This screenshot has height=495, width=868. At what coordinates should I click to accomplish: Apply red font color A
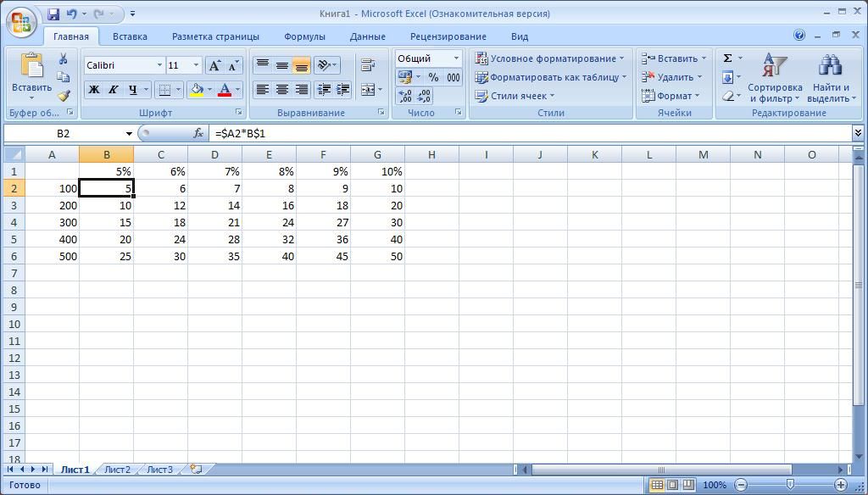pyautogui.click(x=224, y=89)
